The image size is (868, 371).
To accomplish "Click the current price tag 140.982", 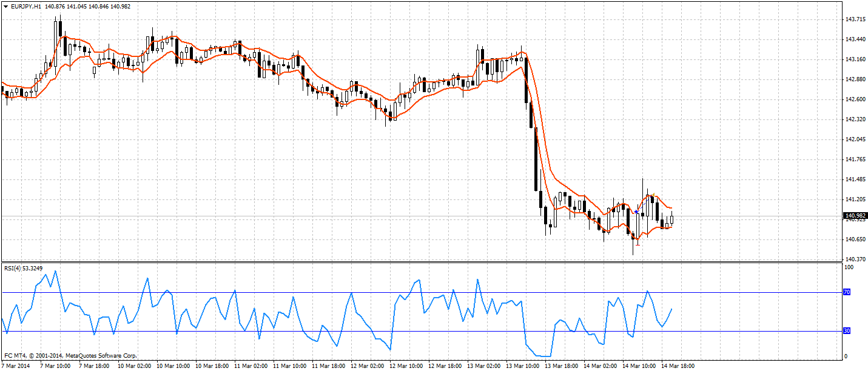I will 855,215.
